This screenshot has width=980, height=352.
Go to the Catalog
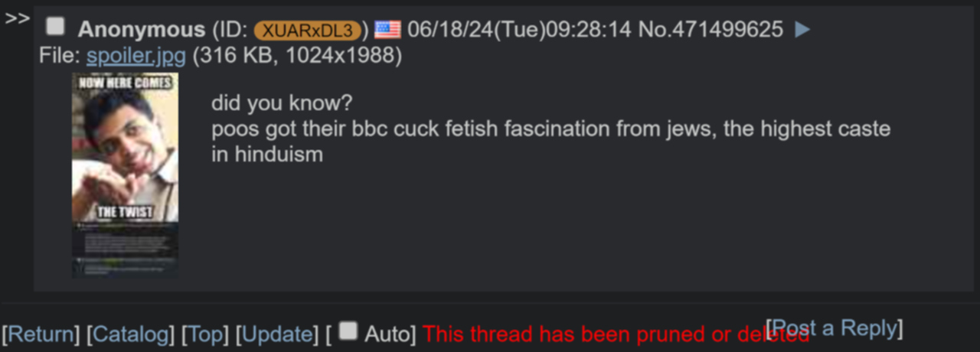pyautogui.click(x=130, y=334)
